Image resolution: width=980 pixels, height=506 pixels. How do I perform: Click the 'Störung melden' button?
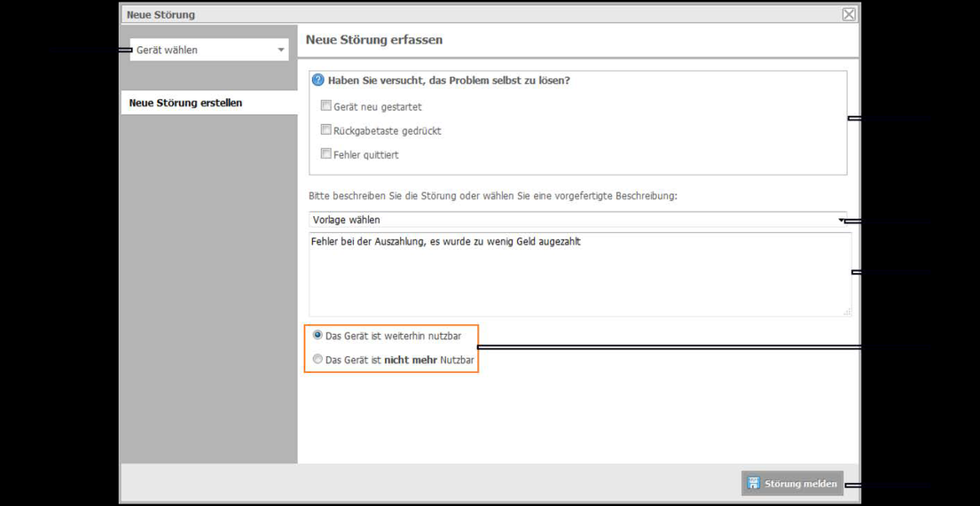(x=793, y=484)
